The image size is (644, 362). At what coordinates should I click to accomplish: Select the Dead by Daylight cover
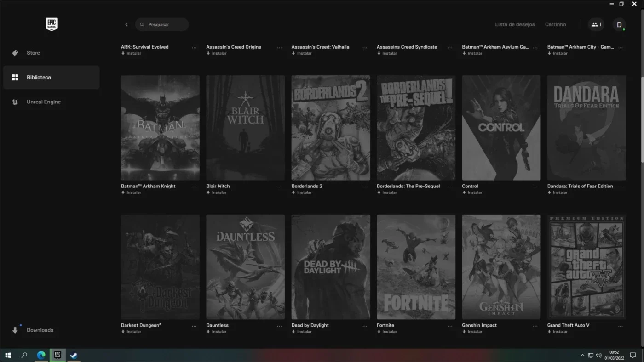tap(331, 267)
